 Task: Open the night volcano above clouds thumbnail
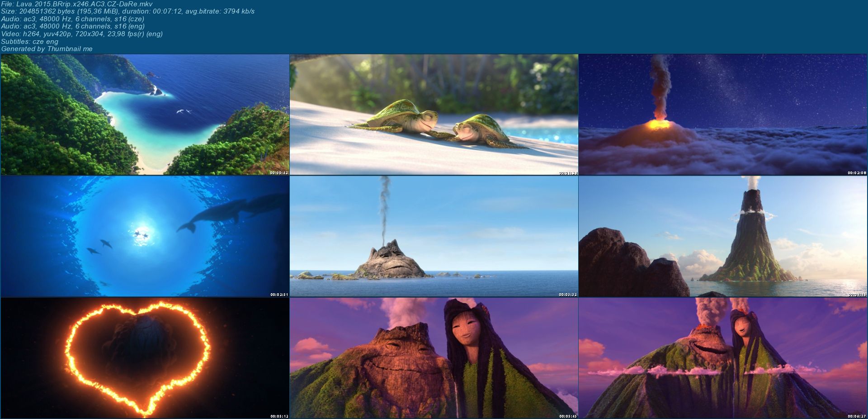[x=722, y=114]
